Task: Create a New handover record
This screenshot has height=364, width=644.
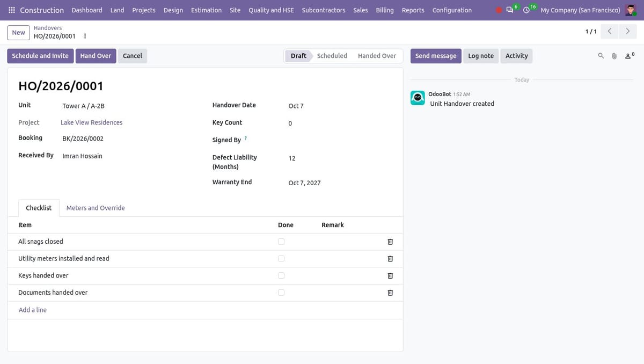Action: (x=19, y=33)
